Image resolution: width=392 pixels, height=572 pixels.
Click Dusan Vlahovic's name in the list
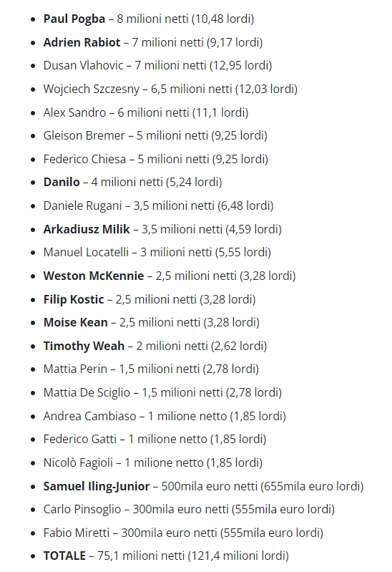tap(84, 65)
